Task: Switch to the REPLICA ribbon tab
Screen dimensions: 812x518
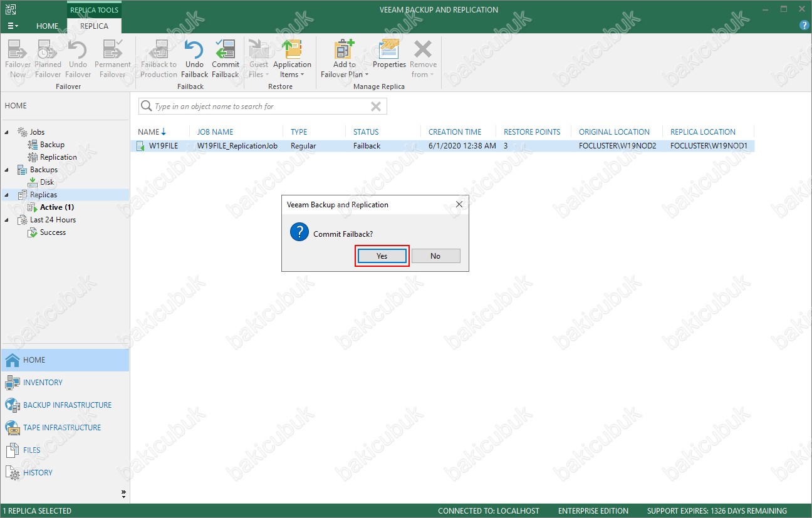Action: pyautogui.click(x=94, y=26)
